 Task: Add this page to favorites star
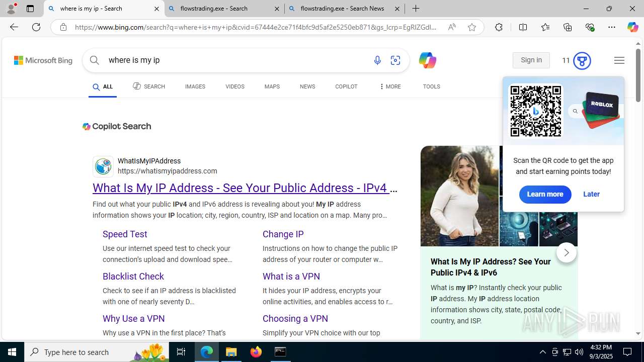point(472,27)
